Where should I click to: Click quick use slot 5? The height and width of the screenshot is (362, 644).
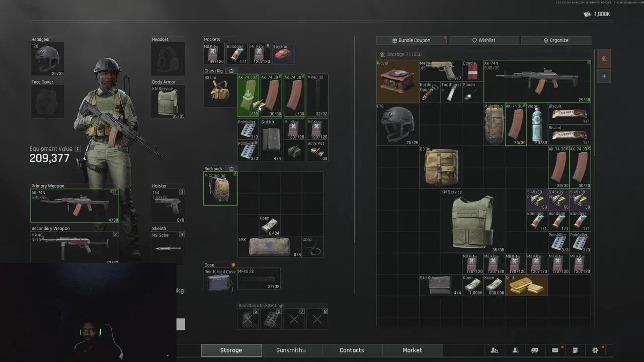coord(248,319)
